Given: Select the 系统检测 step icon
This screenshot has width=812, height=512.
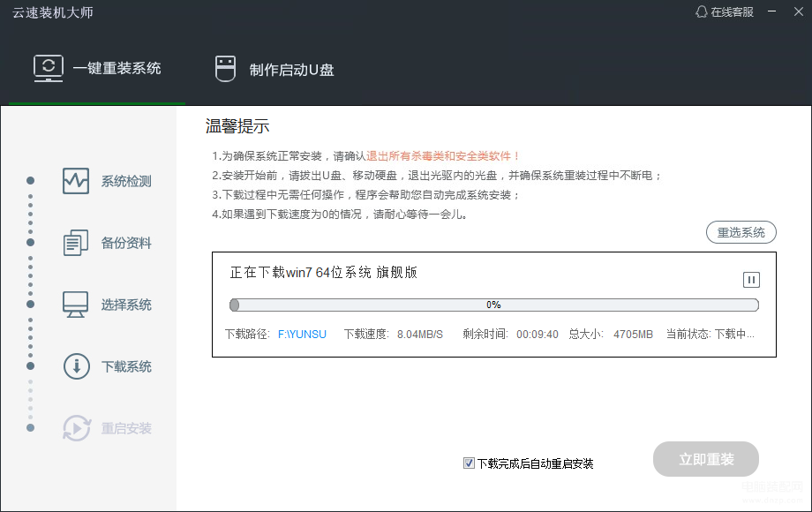Looking at the screenshot, I should [x=76, y=181].
